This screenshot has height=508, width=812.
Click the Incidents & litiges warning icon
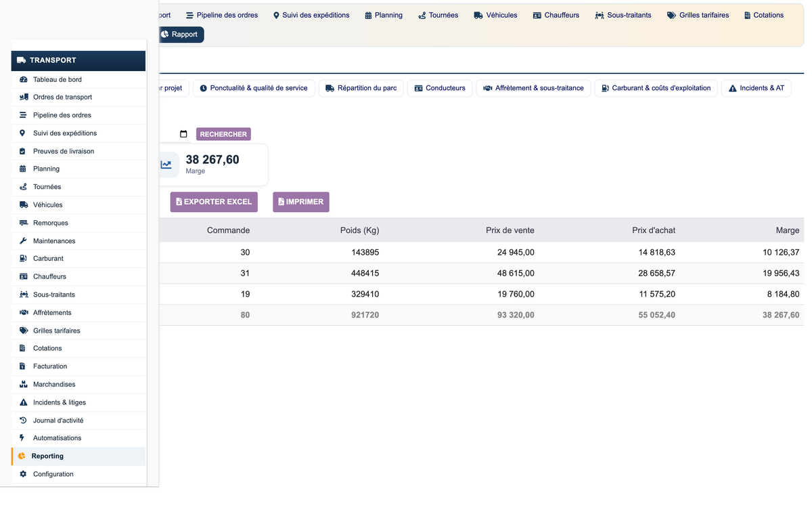point(23,402)
